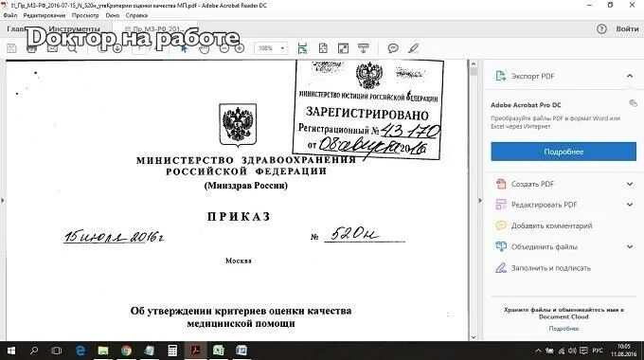644x360 pixels.
Task: Select the Пр_МЗ-РФ_201... document tab
Action: [154, 28]
